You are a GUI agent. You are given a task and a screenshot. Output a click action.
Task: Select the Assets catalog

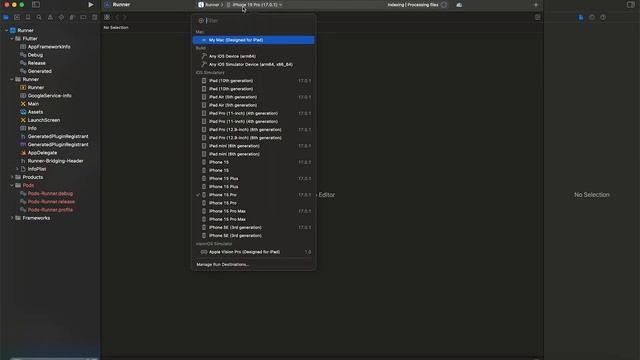35,112
